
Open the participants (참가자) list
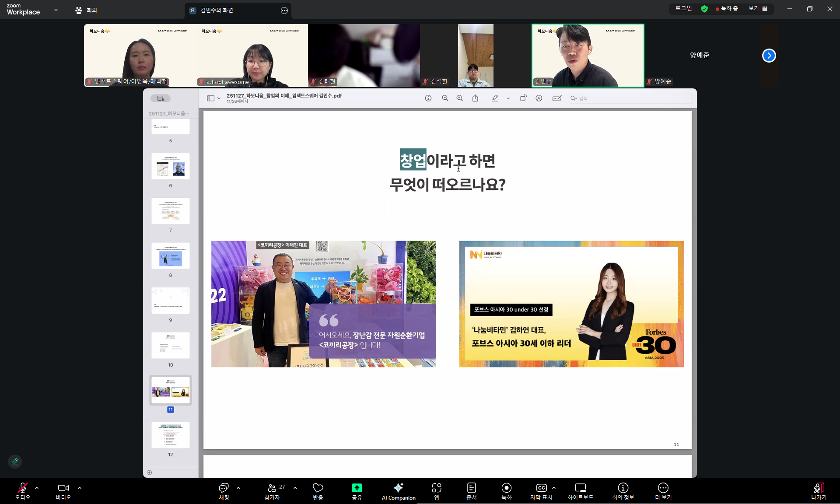click(x=272, y=490)
